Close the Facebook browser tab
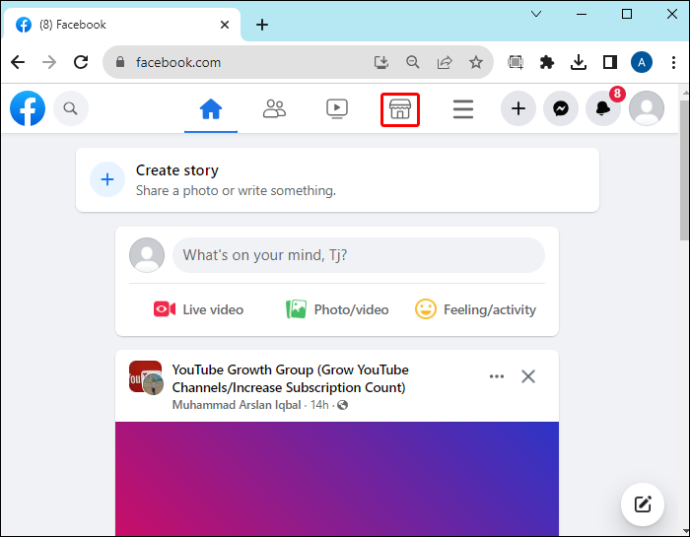690x537 pixels. click(x=224, y=25)
